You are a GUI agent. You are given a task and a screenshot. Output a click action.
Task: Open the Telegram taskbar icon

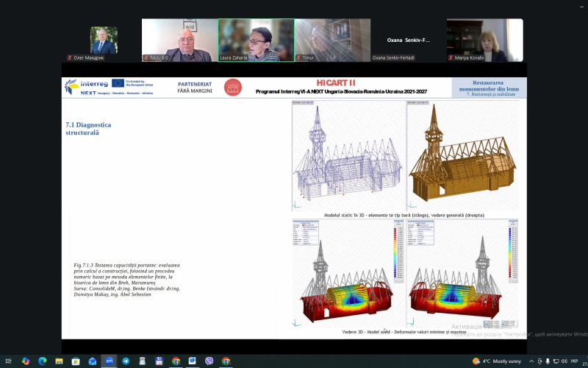(x=126, y=361)
